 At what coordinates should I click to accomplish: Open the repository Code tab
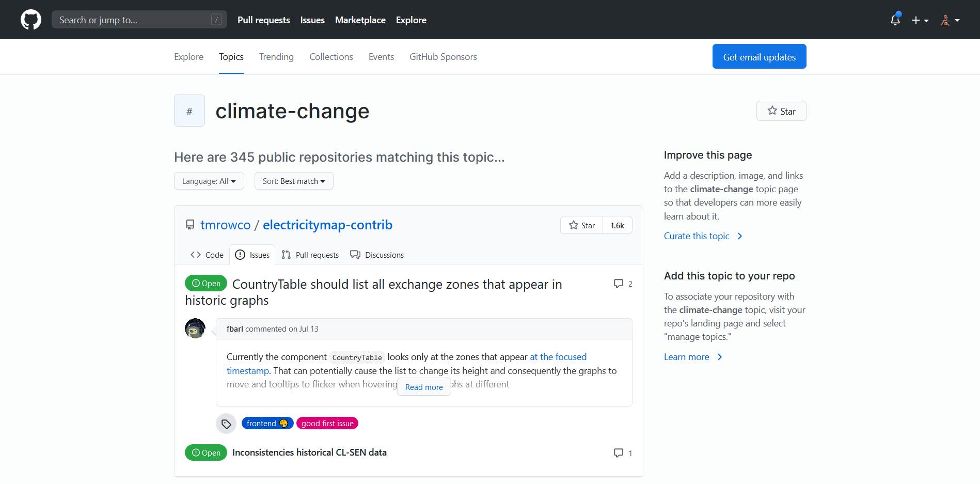pos(207,255)
